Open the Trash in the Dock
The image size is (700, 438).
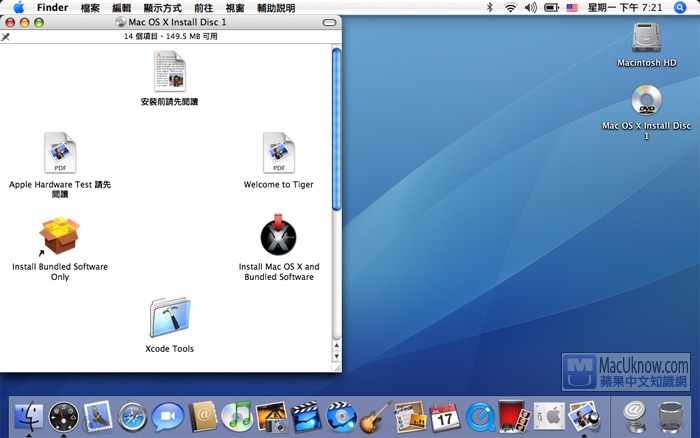click(671, 417)
